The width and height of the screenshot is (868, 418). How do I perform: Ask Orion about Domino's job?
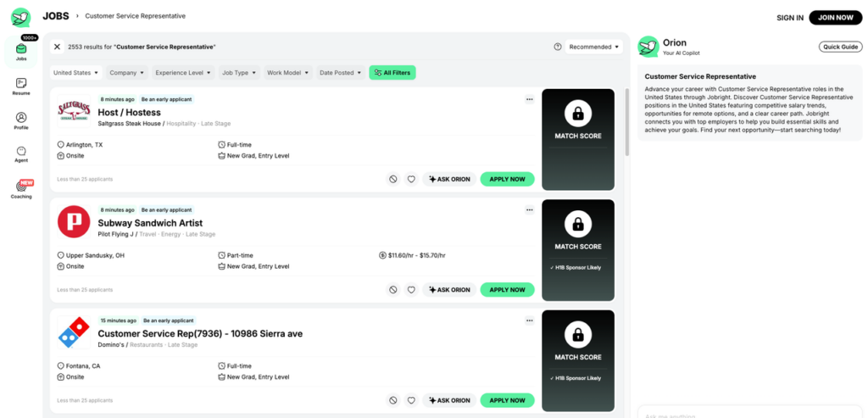click(x=449, y=400)
